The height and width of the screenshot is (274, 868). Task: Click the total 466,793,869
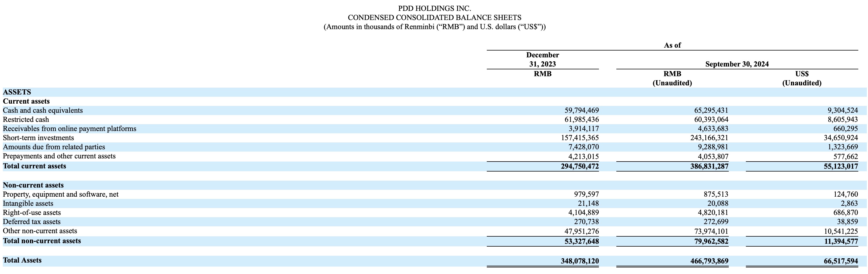pyautogui.click(x=709, y=261)
